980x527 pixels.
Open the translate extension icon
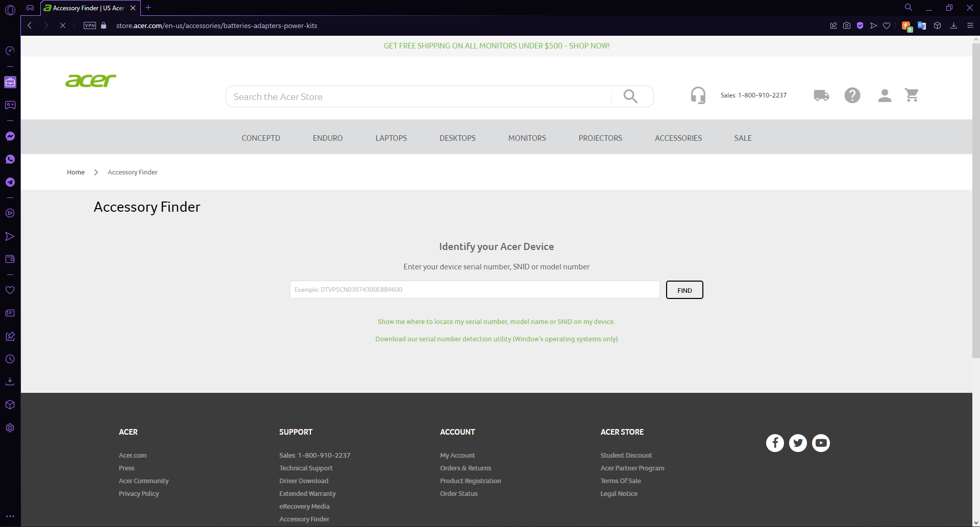tap(922, 26)
